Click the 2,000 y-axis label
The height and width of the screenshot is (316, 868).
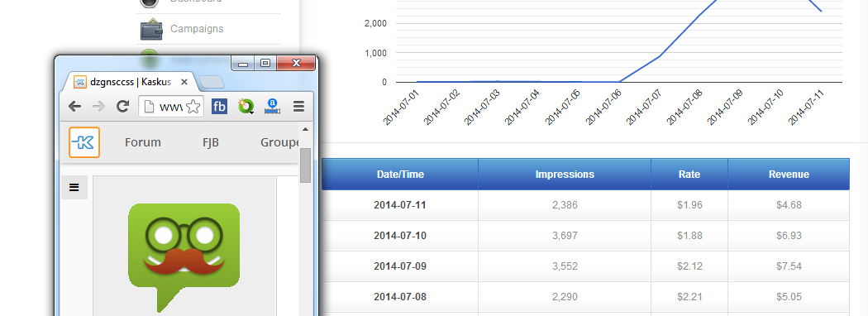[375, 24]
